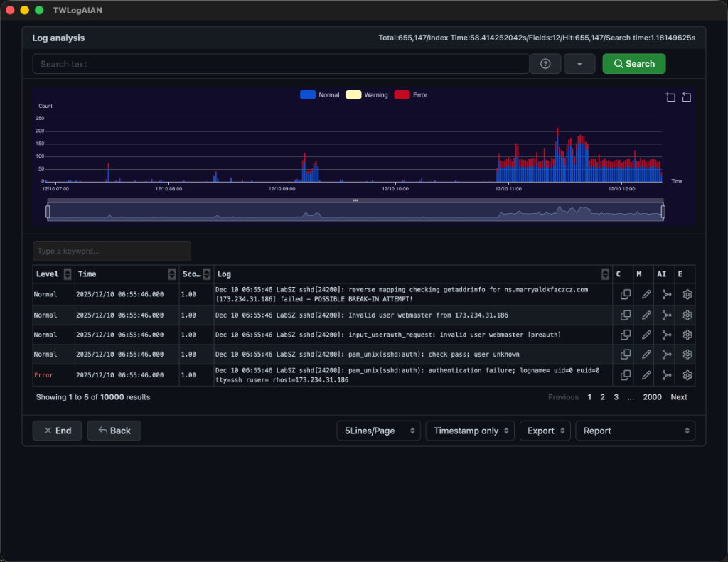The height and width of the screenshot is (562, 728).
Task: Go to Next results page
Action: 678,397
